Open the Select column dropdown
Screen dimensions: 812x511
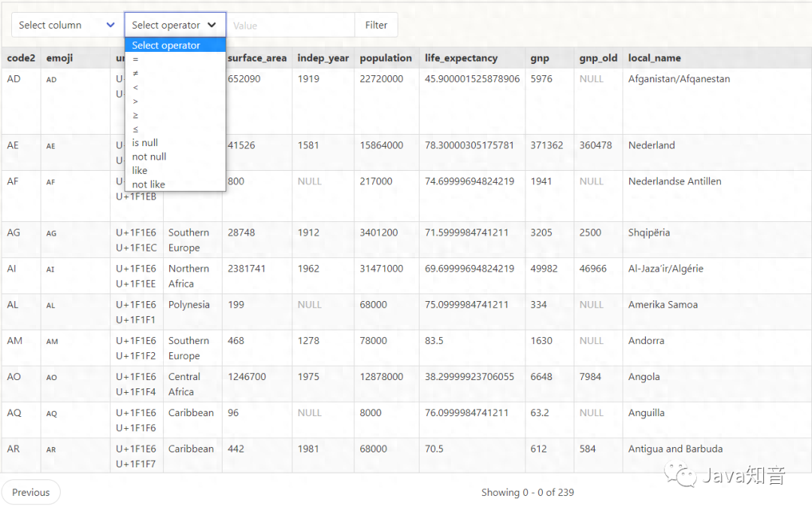pyautogui.click(x=66, y=25)
